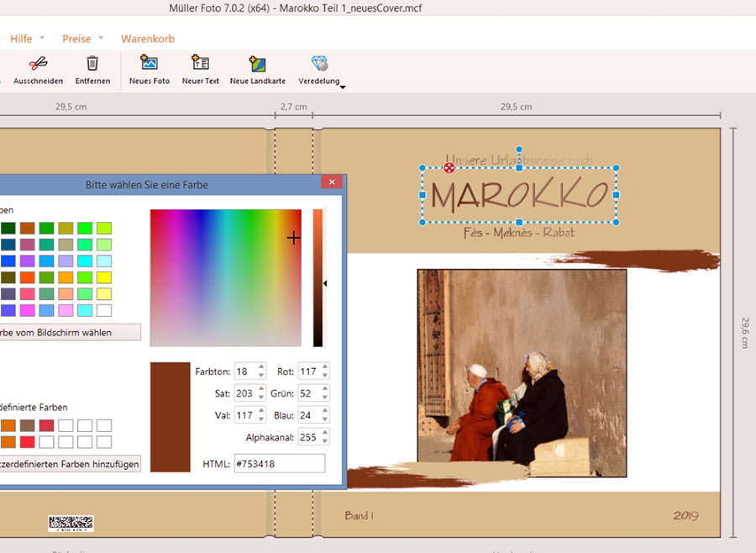756x553 pixels.
Task: Click the vertical brightness slider bar
Action: 318,277
